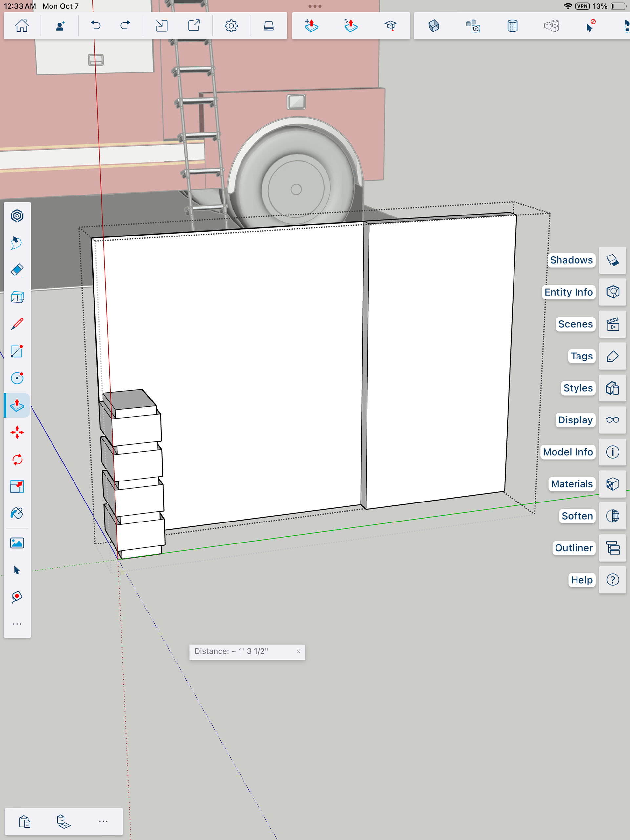Screen dimensions: 630x840
Task: Expand more tools via left toolbar ellipsis
Action: coord(17,624)
